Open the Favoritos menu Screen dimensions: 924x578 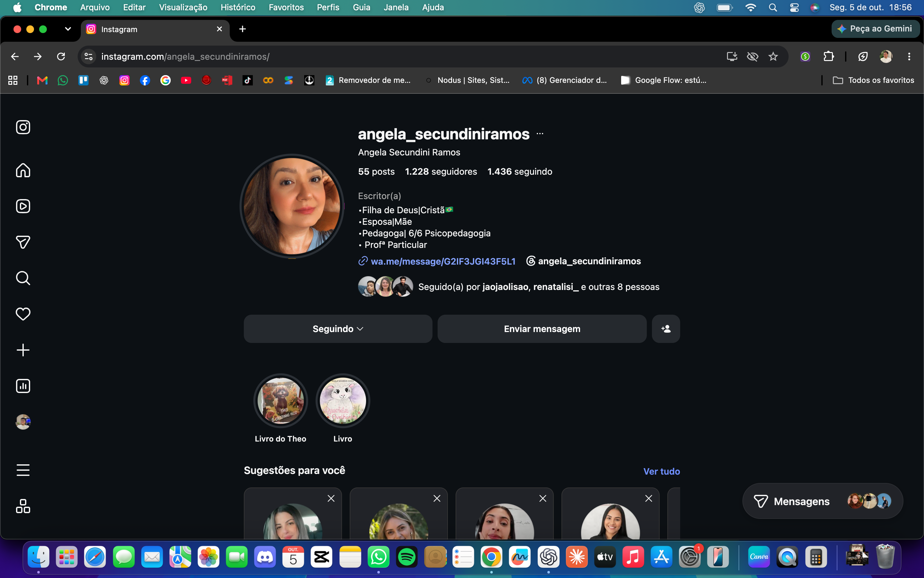[x=286, y=7]
